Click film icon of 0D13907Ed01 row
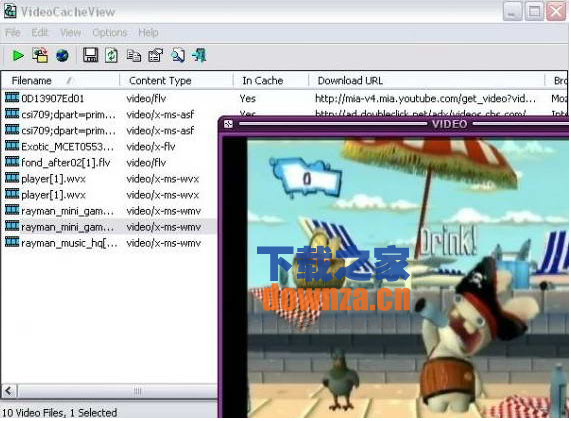This screenshot has height=421, width=571. point(12,98)
